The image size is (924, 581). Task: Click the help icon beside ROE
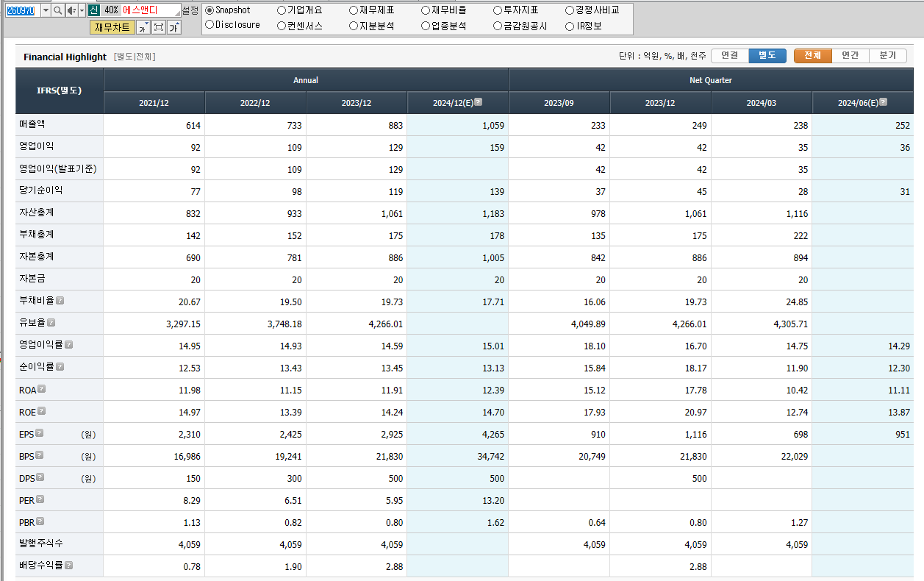click(42, 411)
